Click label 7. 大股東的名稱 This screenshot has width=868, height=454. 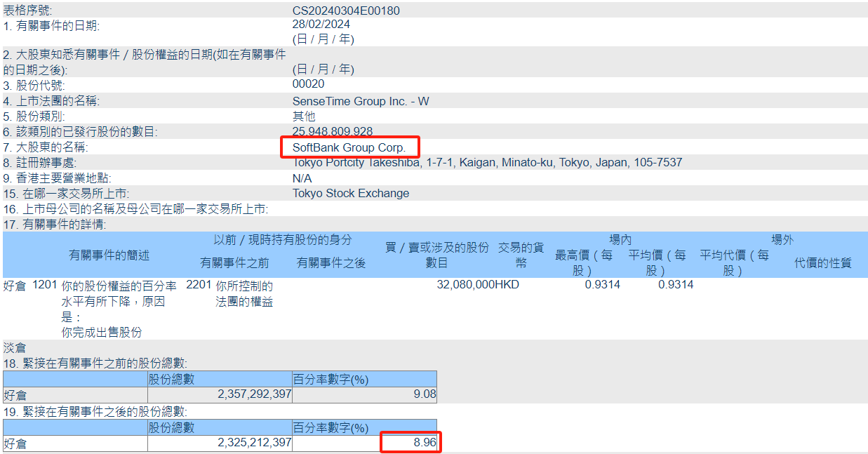[x=46, y=147]
